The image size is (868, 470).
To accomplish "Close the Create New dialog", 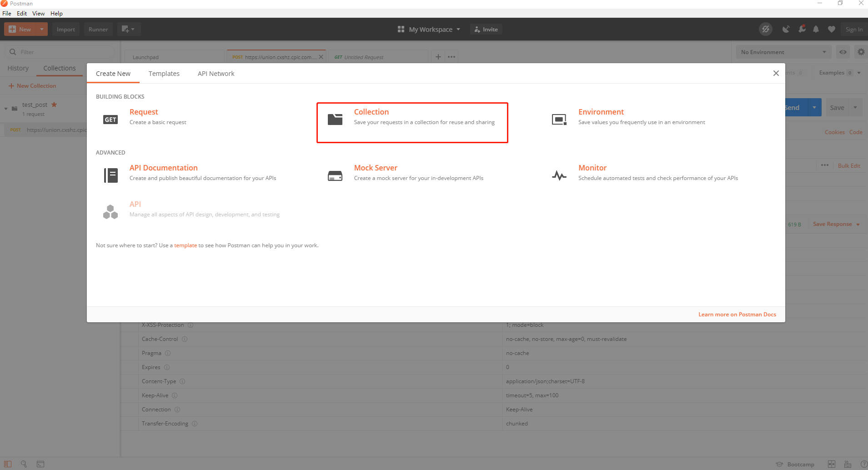I will [x=776, y=73].
